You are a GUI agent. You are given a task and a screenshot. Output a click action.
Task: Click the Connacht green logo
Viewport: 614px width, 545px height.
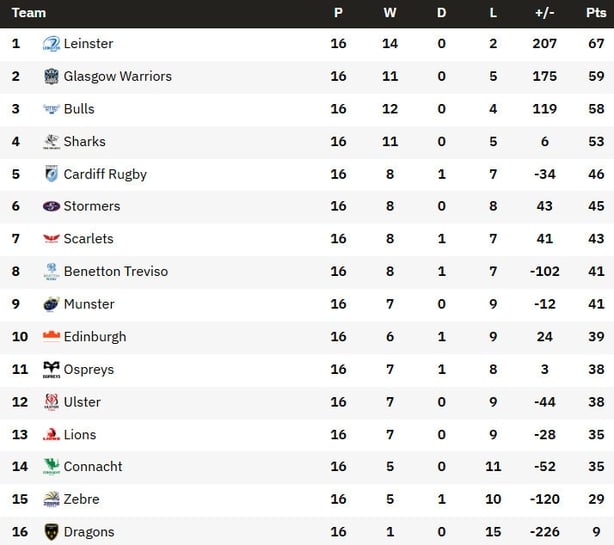tap(51, 467)
